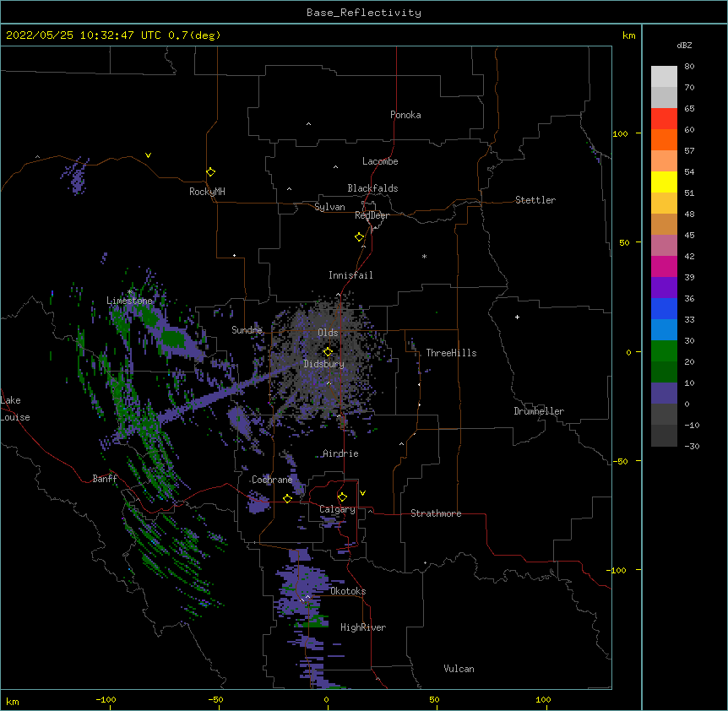The image size is (728, 711).
Task: Click the Blackfalds town label
Action: point(372,188)
